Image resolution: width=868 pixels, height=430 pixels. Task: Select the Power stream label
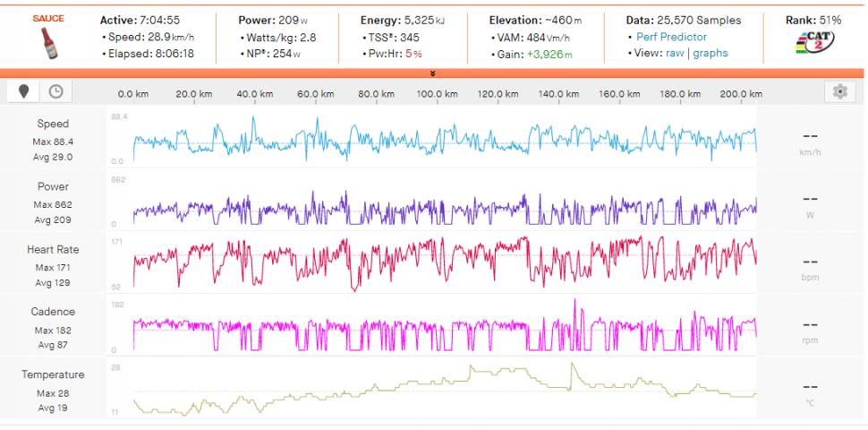[53, 186]
